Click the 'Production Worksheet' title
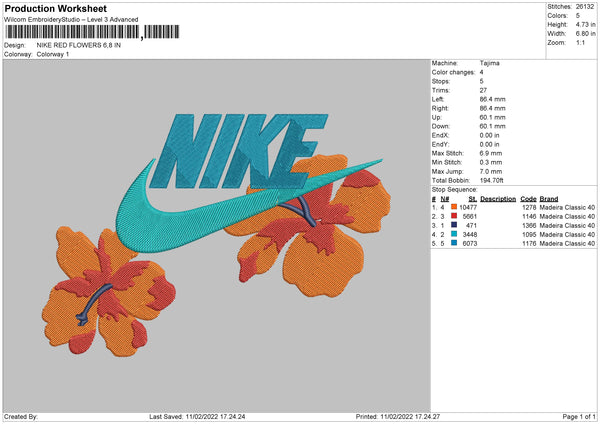The width and height of the screenshot is (600, 424). pos(55,8)
